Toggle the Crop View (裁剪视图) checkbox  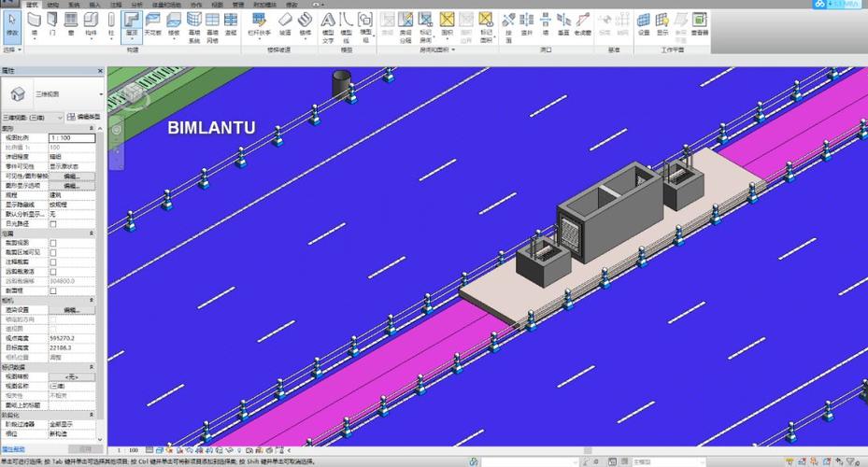[53, 243]
